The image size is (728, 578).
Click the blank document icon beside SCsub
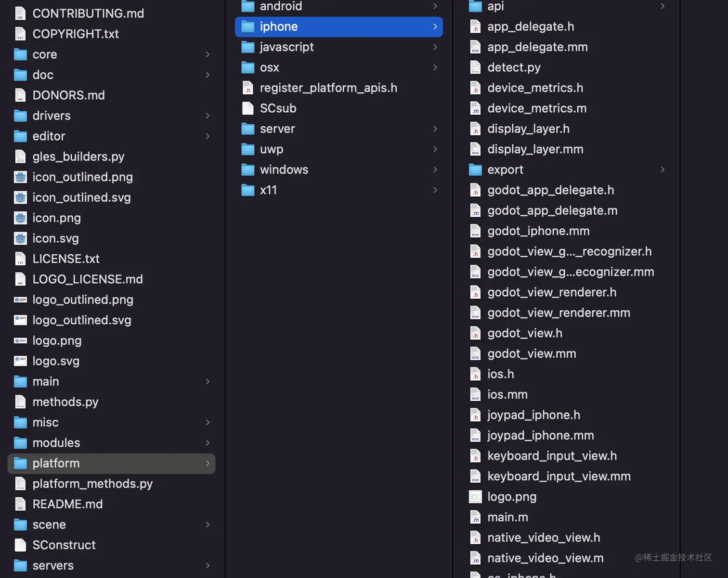tap(247, 108)
